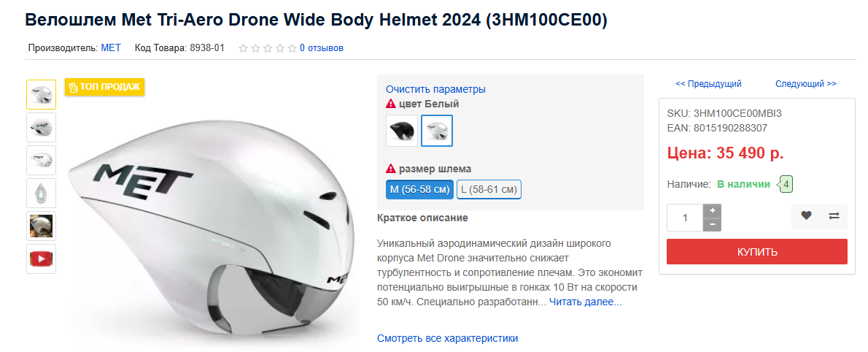This screenshot has width=868, height=352.
Task: Click the stock quantity badge showing 4
Action: [786, 185]
